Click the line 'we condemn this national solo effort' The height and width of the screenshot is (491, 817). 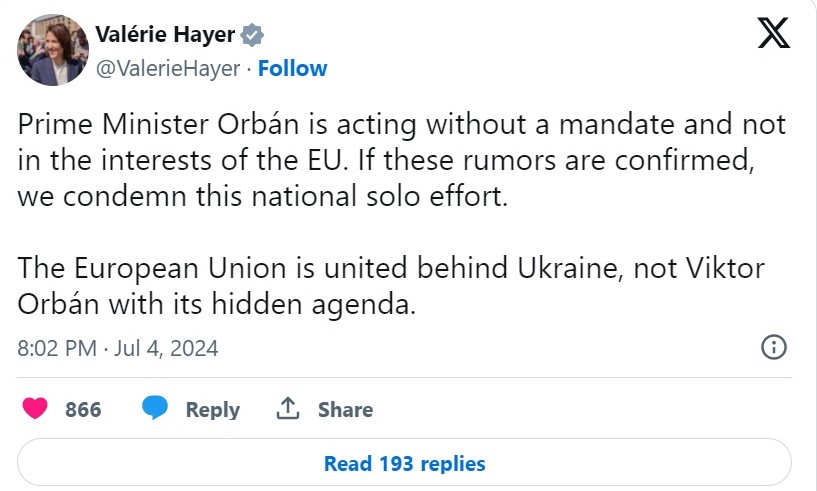pos(264,195)
